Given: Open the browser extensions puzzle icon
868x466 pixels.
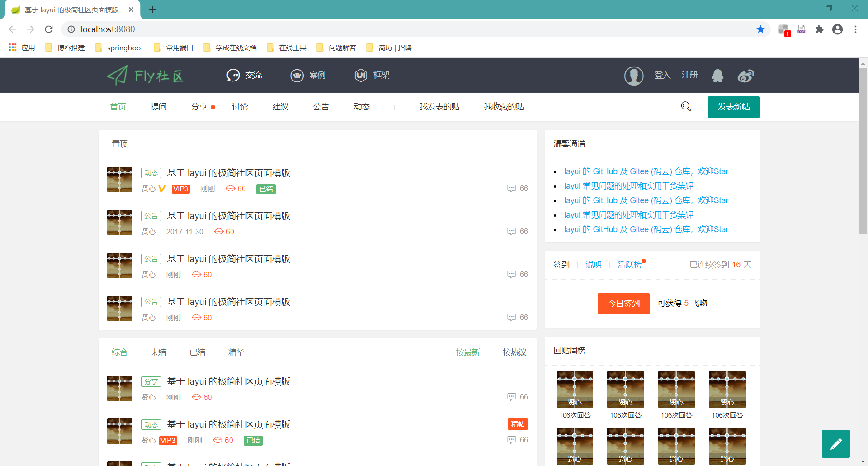Looking at the screenshot, I should pyautogui.click(x=819, y=29).
